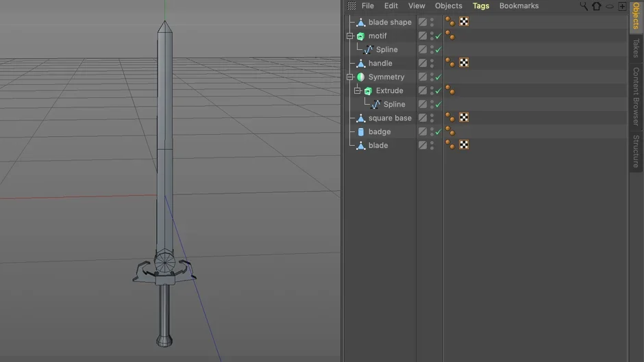Screen dimensions: 644x362
Task: Select the Phong tag on badge
Action: tap(450, 131)
